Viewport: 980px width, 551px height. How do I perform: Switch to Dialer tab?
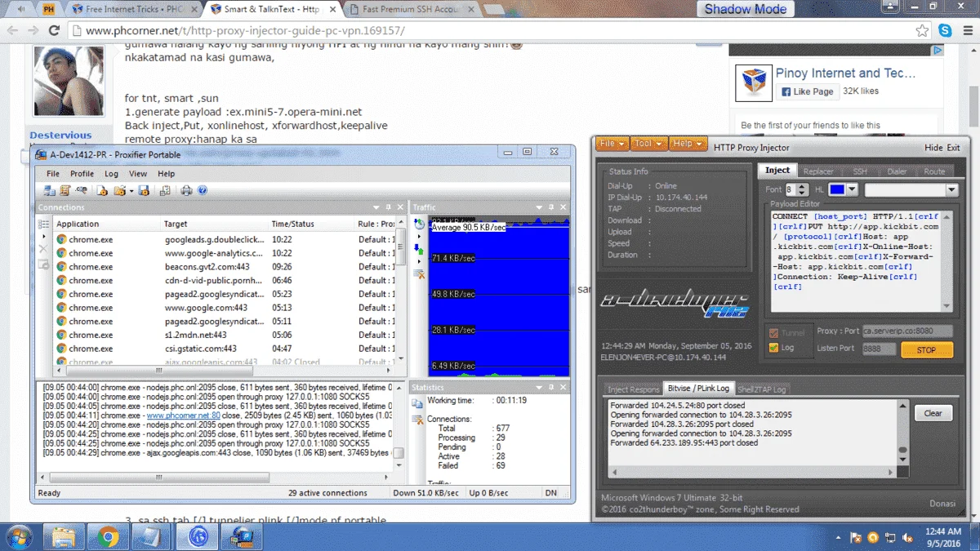click(x=897, y=171)
